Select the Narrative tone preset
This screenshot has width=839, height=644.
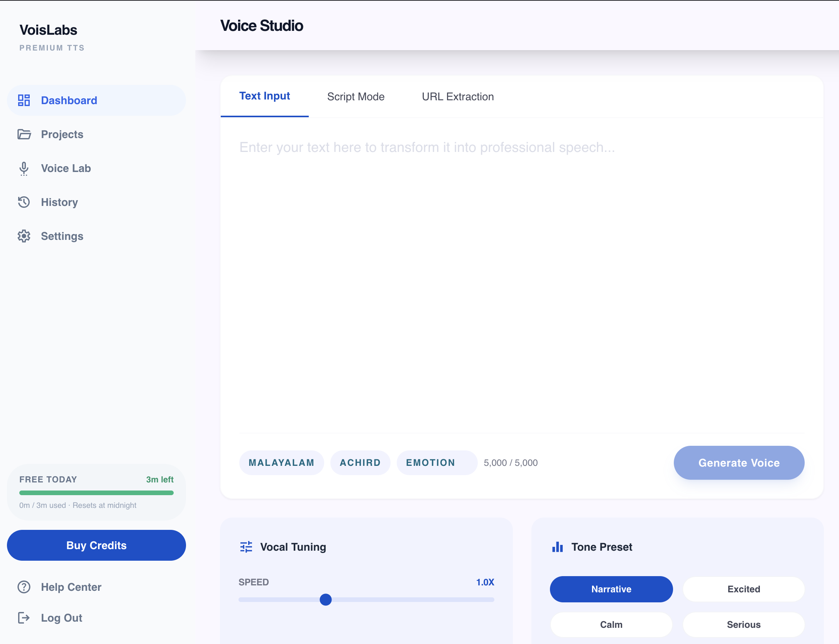611,589
